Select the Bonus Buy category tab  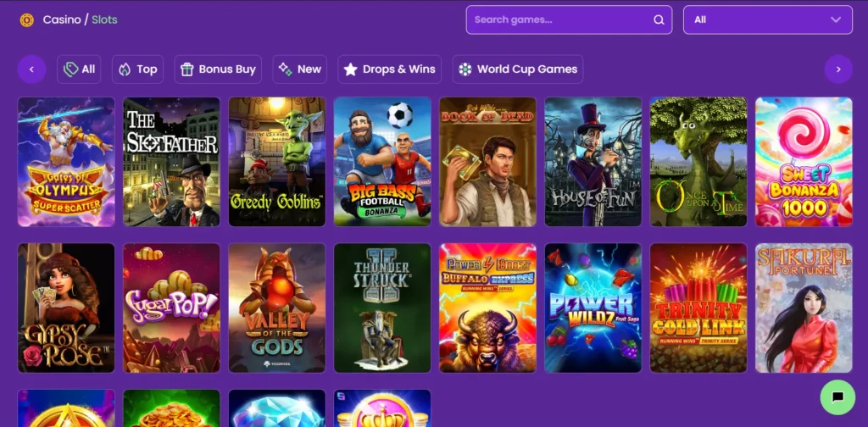(x=218, y=69)
